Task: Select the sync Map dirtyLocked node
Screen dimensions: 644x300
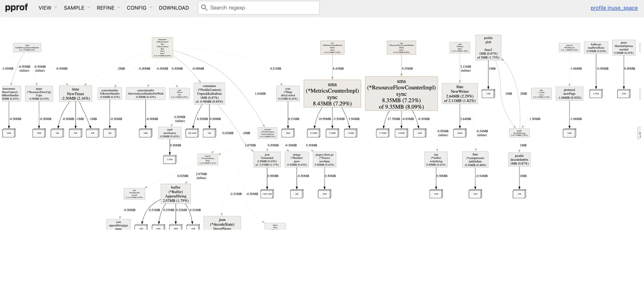Action: click(x=288, y=94)
